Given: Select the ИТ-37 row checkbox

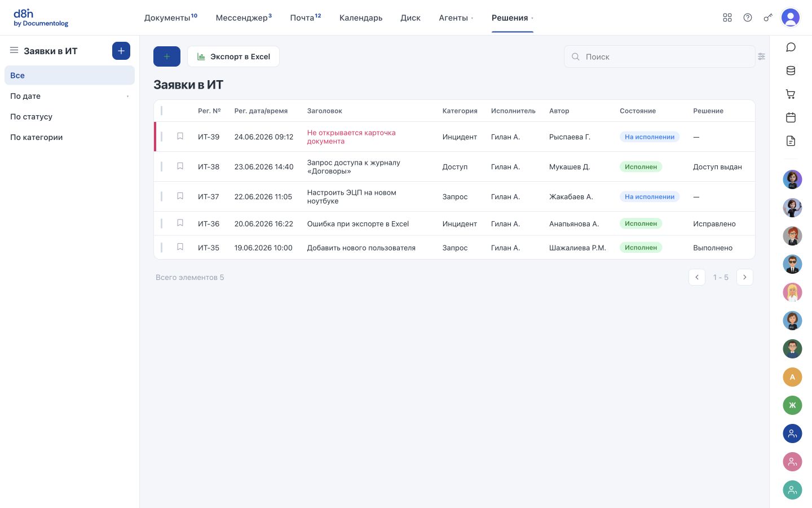Looking at the screenshot, I should coord(162,196).
